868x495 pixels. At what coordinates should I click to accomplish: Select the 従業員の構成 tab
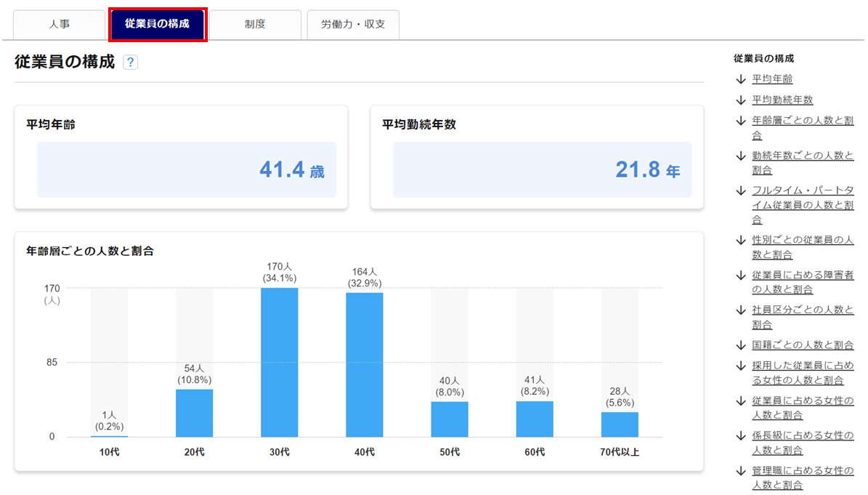[157, 24]
